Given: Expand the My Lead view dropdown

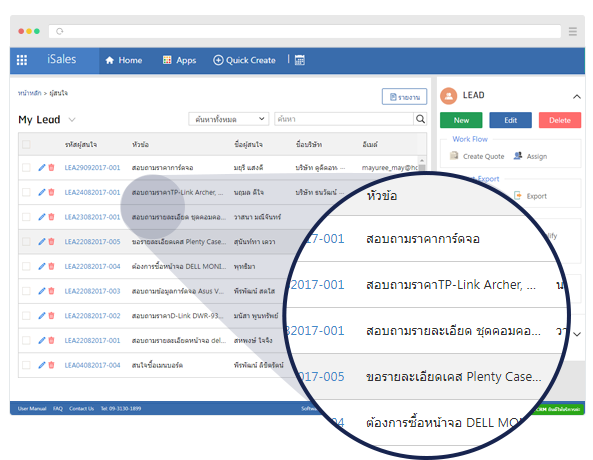Looking at the screenshot, I should 72,120.
